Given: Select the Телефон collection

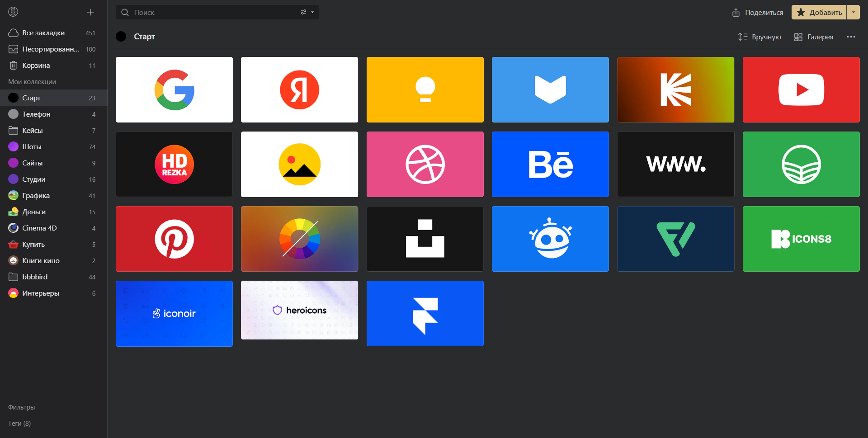Looking at the screenshot, I should pos(53,114).
